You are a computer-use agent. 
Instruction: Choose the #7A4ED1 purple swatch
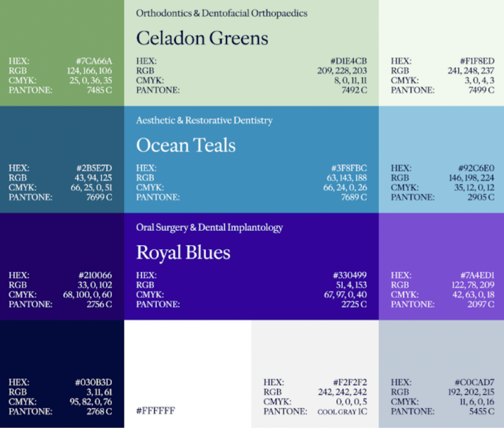pyautogui.click(x=441, y=266)
